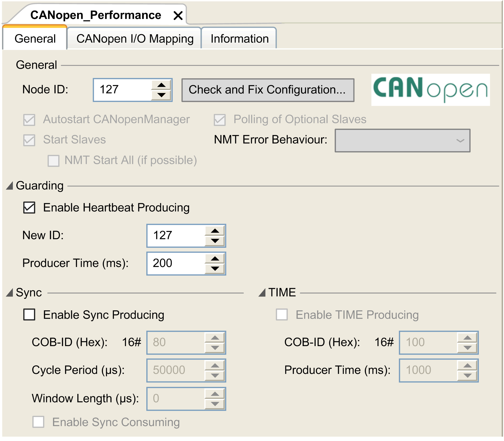Increment Node ID using the up arrow
504x441 pixels.
tap(162, 85)
